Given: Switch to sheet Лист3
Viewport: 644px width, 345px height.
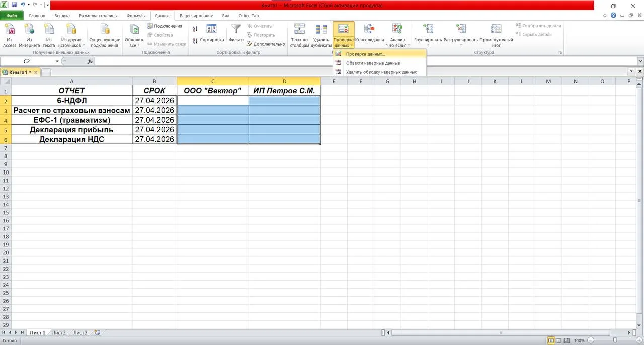Looking at the screenshot, I should tap(80, 333).
